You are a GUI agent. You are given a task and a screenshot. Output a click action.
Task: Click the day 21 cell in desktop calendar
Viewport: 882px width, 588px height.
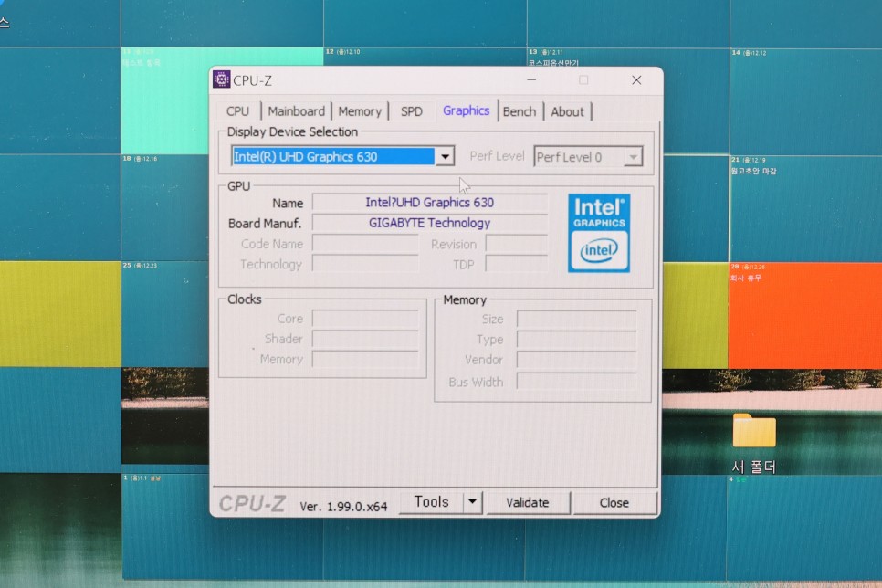pos(805,208)
